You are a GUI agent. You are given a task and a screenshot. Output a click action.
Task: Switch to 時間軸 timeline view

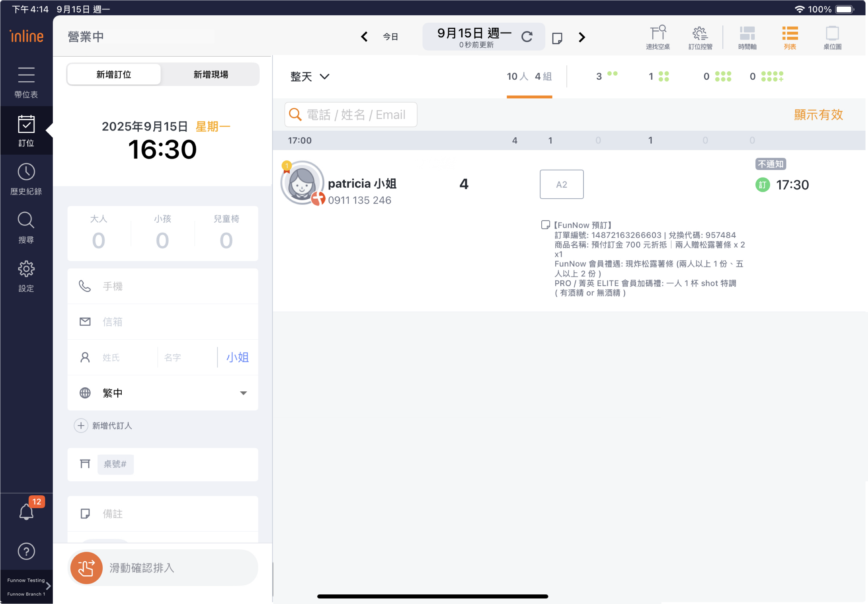point(747,37)
